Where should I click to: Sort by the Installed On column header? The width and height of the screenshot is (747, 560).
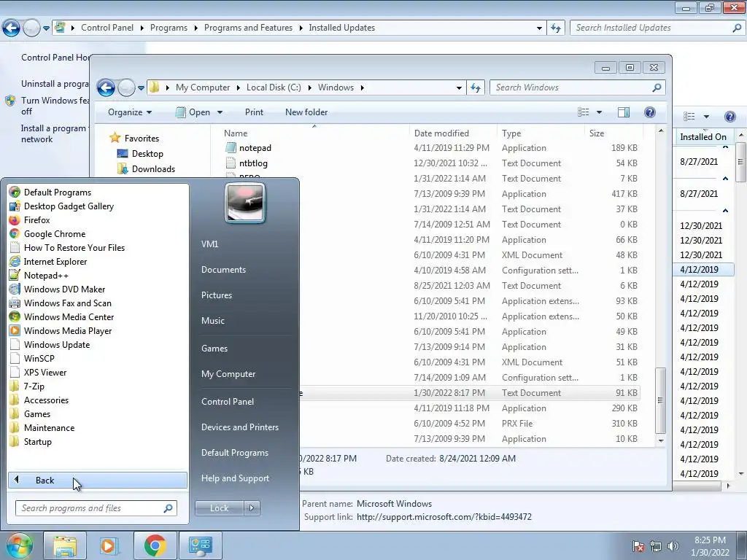coord(703,136)
